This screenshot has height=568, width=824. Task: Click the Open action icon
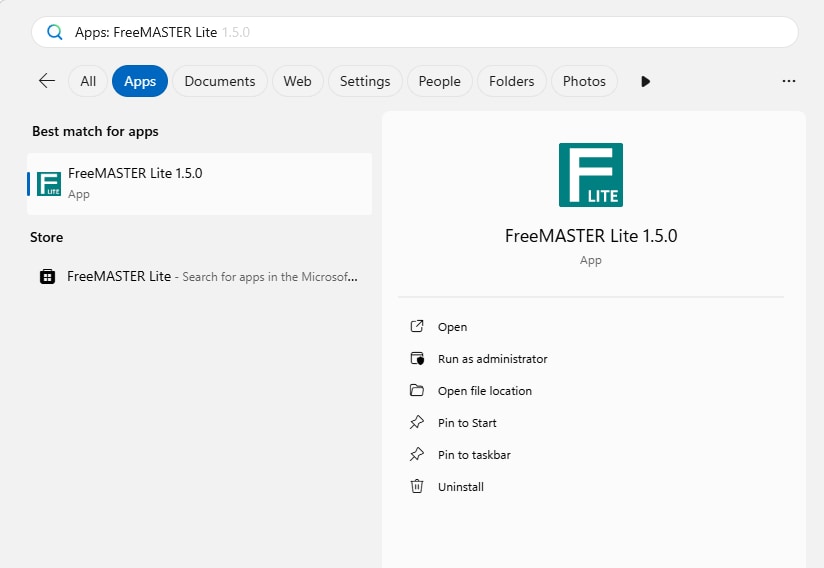tap(417, 326)
